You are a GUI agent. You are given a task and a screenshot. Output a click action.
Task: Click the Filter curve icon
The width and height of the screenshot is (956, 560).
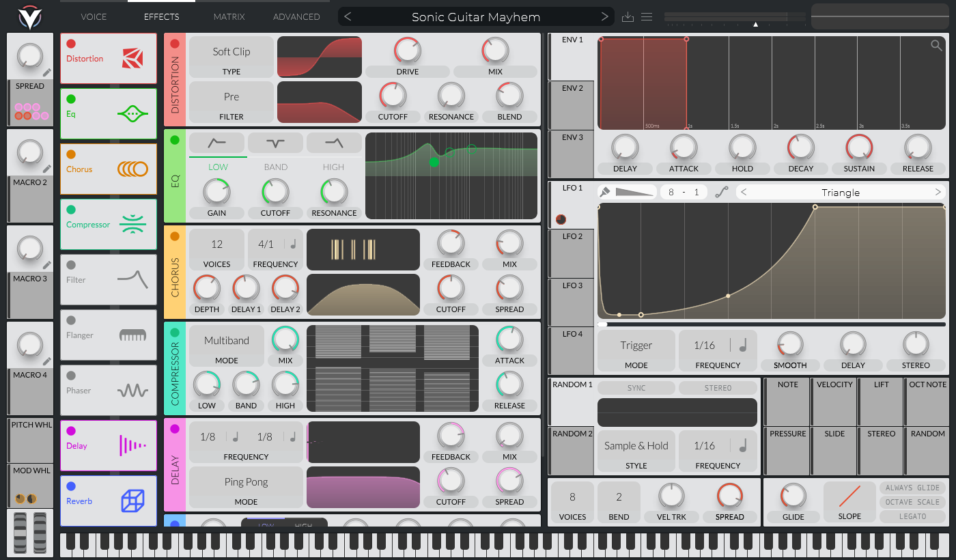click(x=132, y=279)
